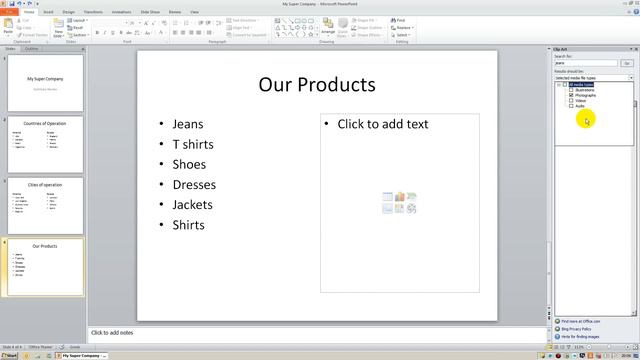Click My Super Company taskbar button
640x360 pixels.
[82, 356]
